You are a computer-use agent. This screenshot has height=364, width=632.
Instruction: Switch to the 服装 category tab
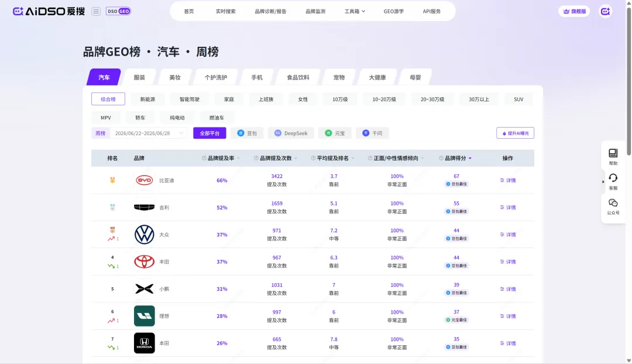pyautogui.click(x=139, y=77)
